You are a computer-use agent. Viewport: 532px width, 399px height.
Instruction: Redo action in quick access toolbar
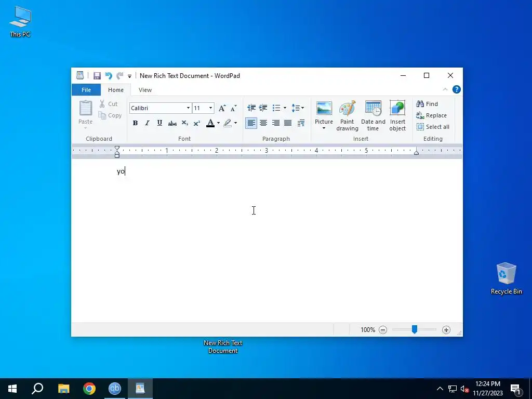coord(119,76)
